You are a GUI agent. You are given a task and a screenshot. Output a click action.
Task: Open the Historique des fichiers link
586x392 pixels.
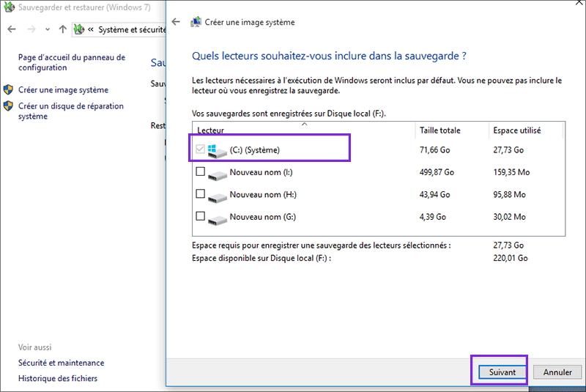point(58,378)
